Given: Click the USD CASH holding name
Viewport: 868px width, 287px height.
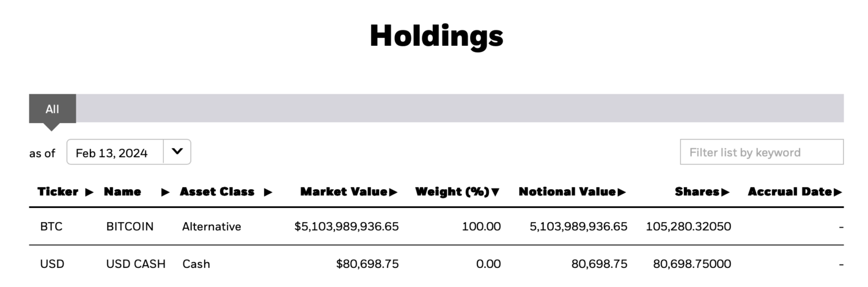Looking at the screenshot, I should point(136,264).
